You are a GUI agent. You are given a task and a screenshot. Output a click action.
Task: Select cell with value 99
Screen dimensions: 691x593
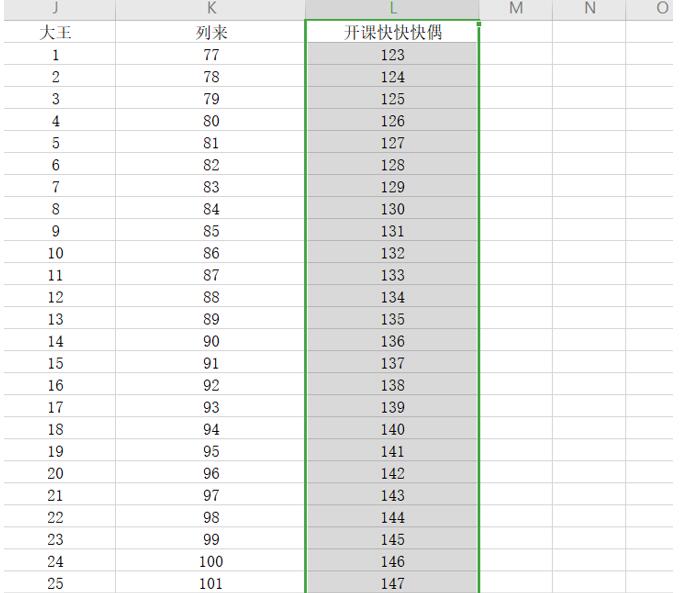pos(211,539)
